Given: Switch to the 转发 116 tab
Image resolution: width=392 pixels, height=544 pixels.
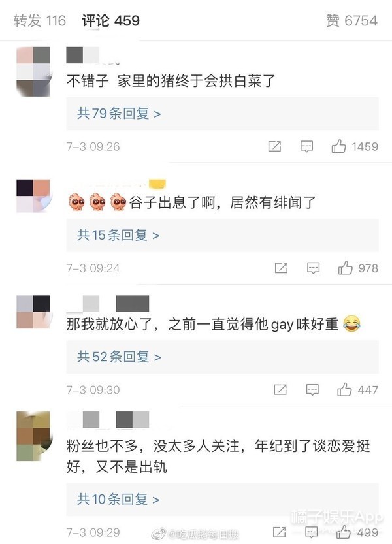Looking at the screenshot, I should click(40, 21).
